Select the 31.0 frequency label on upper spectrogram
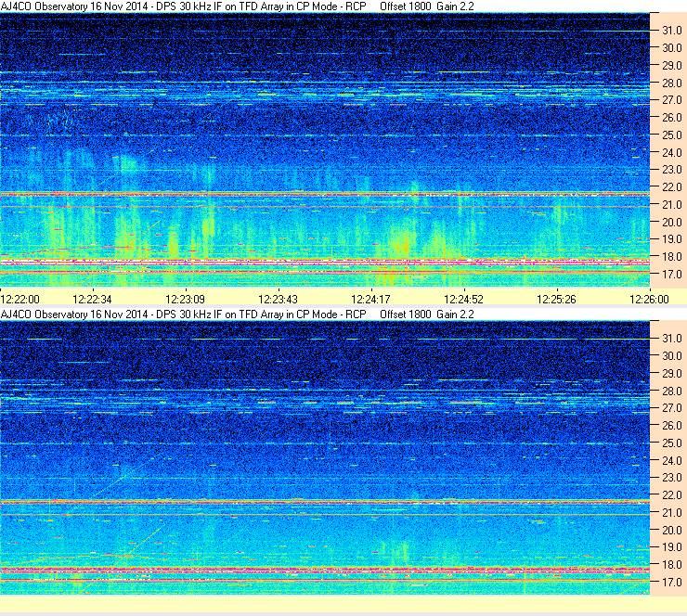The width and height of the screenshot is (687, 616). click(x=672, y=31)
